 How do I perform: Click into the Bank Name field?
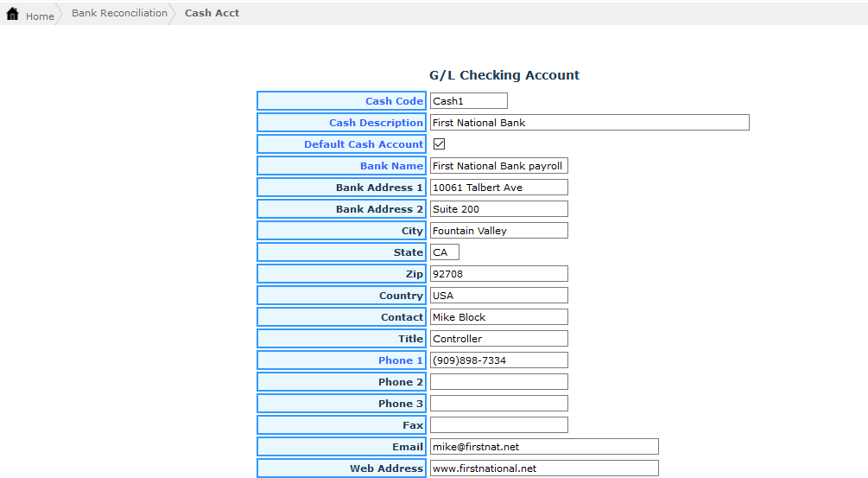[x=498, y=166]
